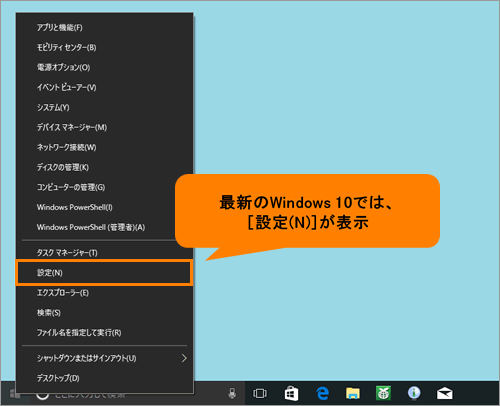Open タスク マネージャー(T)
The height and width of the screenshot is (406, 500).
click(104, 253)
